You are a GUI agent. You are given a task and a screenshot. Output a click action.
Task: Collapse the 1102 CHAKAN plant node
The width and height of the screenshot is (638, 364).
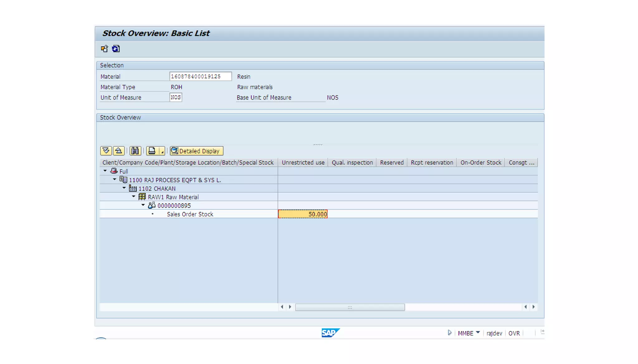(124, 188)
